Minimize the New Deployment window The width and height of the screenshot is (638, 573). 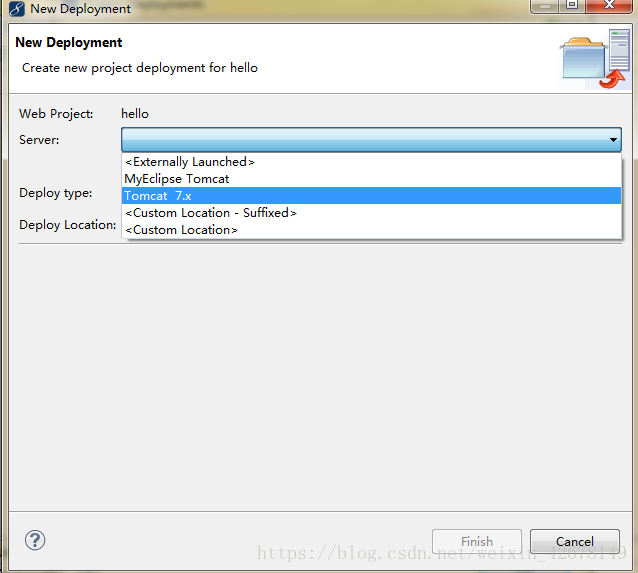544,6
